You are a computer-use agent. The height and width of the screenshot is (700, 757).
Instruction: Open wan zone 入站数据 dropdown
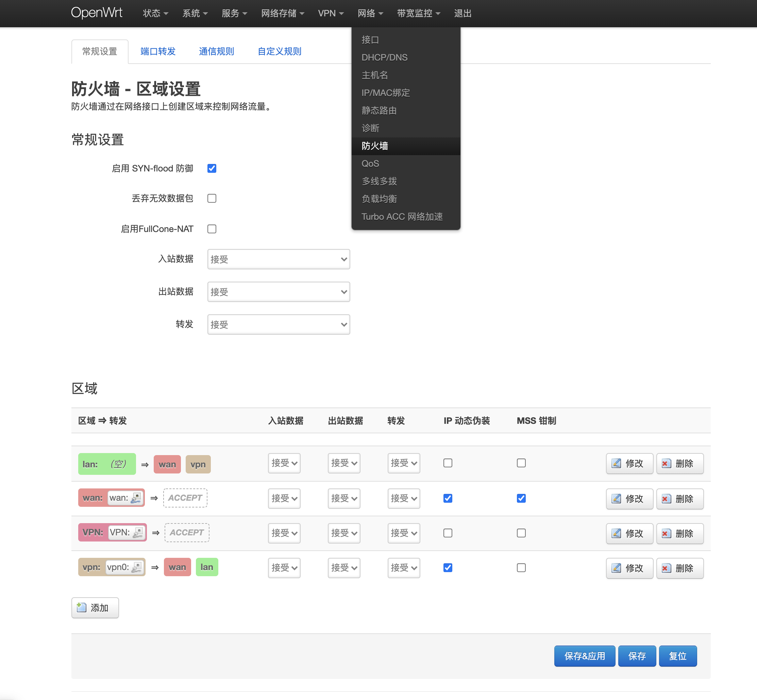[284, 498]
